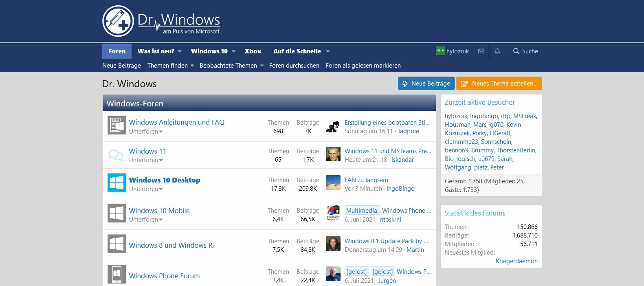Expand the Windows 10 menu dropdown arrow
Image resolution: width=644 pixels, height=286 pixels.
tap(234, 51)
